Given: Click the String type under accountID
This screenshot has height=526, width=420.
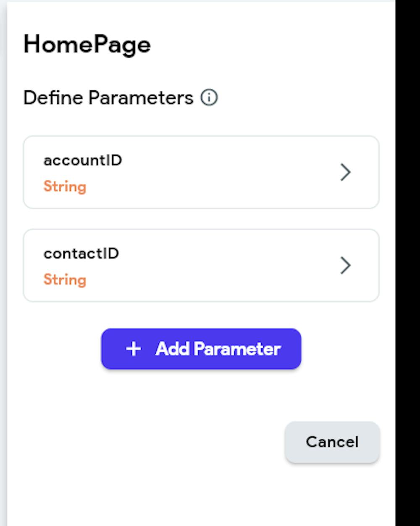Looking at the screenshot, I should pyautogui.click(x=65, y=186).
